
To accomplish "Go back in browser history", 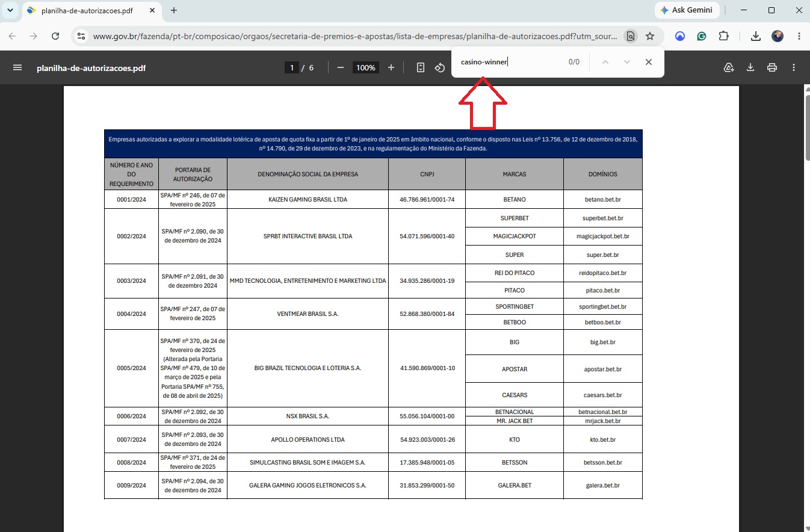I will click(x=12, y=36).
